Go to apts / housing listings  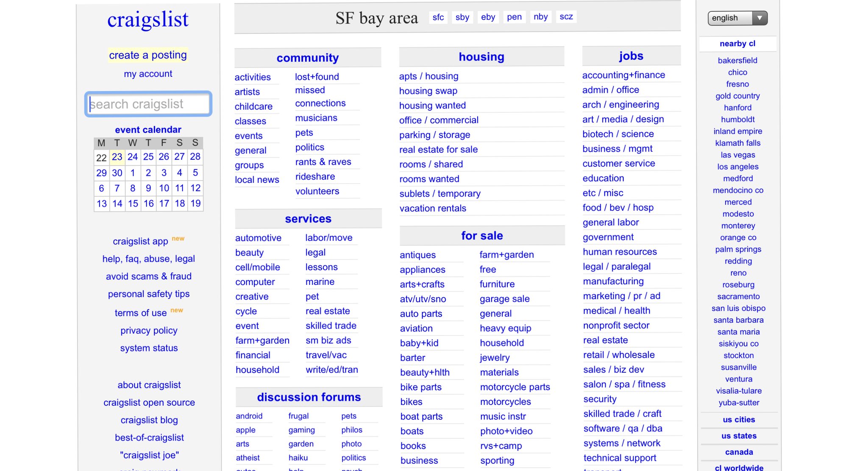tap(428, 76)
